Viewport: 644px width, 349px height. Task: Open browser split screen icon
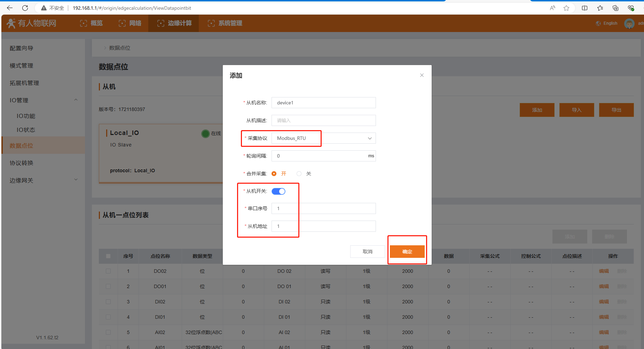click(x=584, y=8)
